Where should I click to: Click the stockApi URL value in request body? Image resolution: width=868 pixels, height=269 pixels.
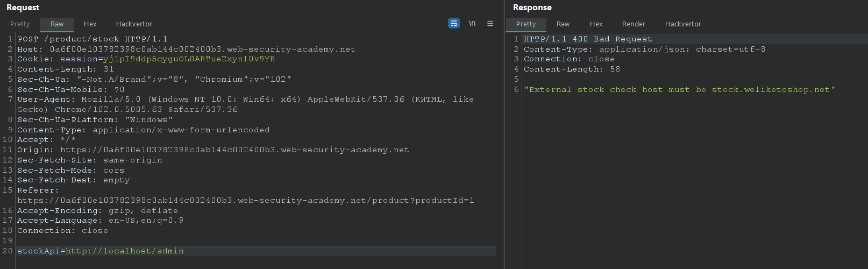coord(125,251)
